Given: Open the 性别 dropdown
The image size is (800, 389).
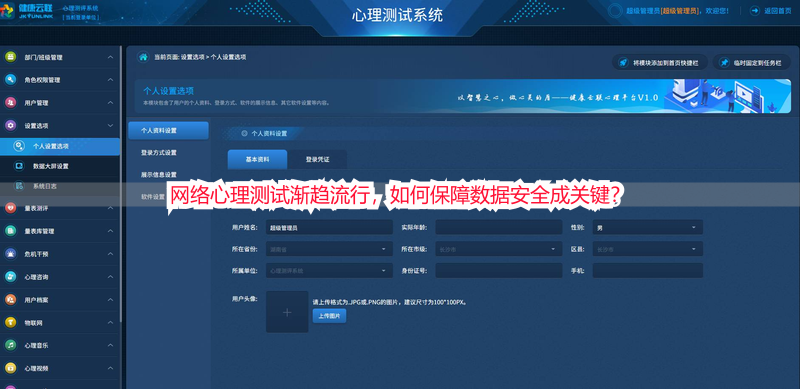Looking at the screenshot, I should [x=647, y=227].
